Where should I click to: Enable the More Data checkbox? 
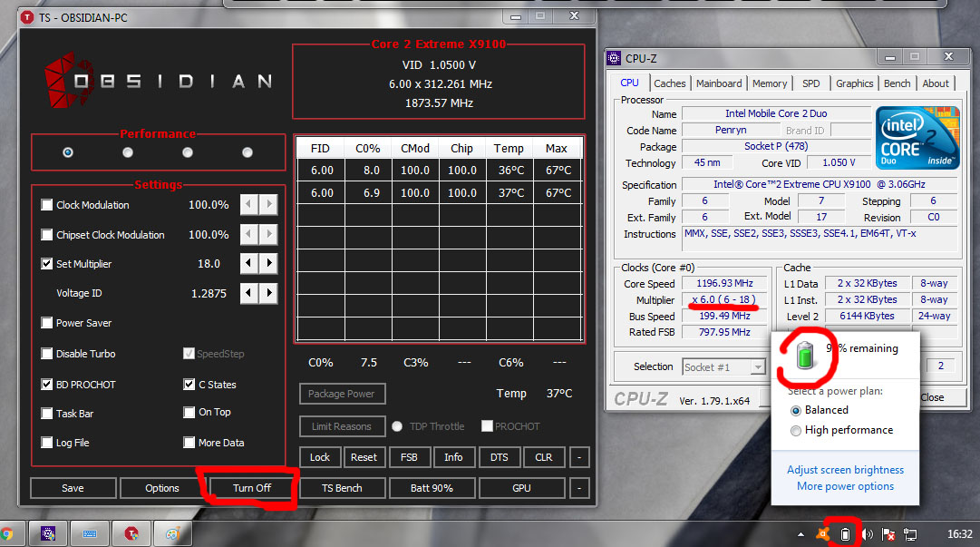point(189,443)
